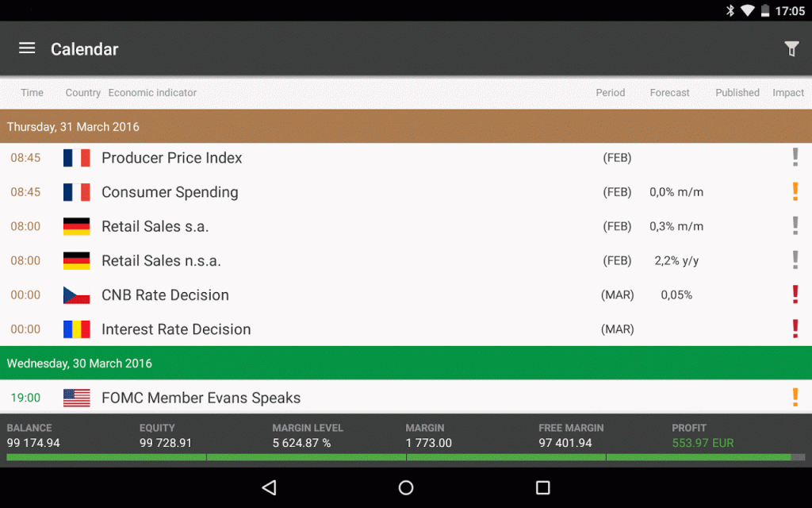This screenshot has width=812, height=508.
Task: Tap the Margin Level value 5 624.87 %
Action: tap(301, 443)
